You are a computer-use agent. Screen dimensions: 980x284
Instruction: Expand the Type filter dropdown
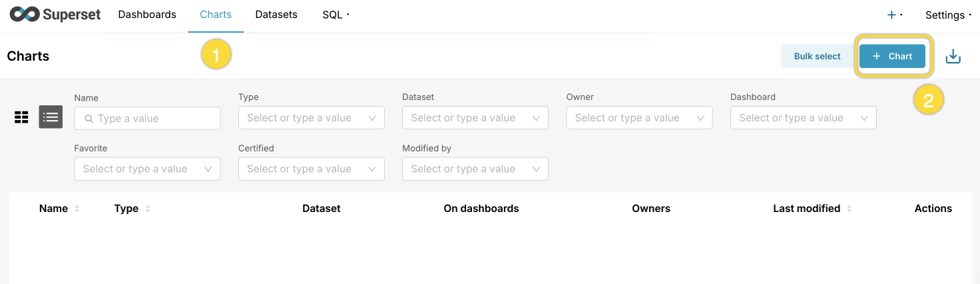[311, 118]
